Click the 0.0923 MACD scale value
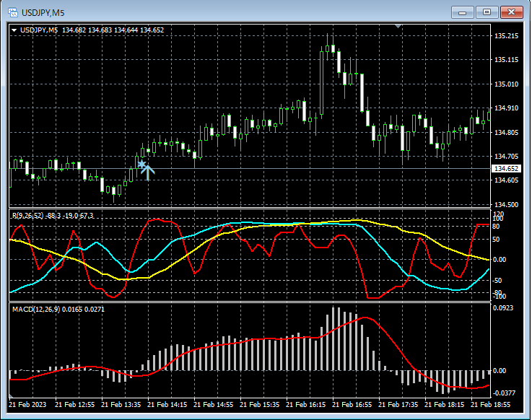Viewport: 532px width, 420px height. click(503, 308)
